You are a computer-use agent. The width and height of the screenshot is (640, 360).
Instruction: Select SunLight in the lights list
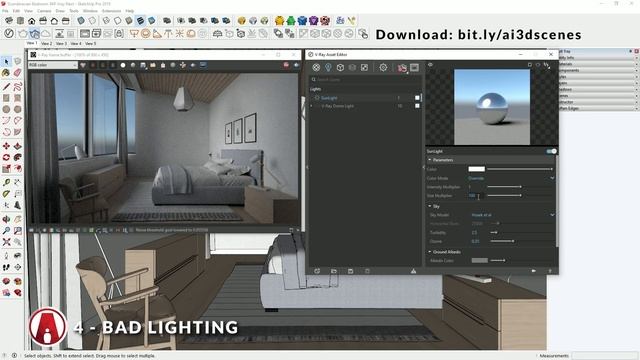(329, 98)
